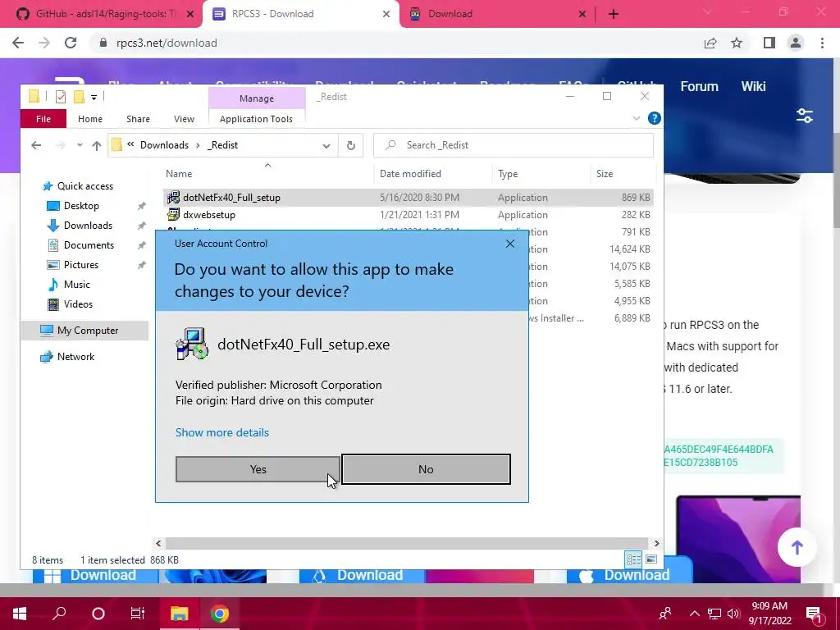Click Chrome back navigation arrow
This screenshot has height=630, width=840.
[x=18, y=43]
